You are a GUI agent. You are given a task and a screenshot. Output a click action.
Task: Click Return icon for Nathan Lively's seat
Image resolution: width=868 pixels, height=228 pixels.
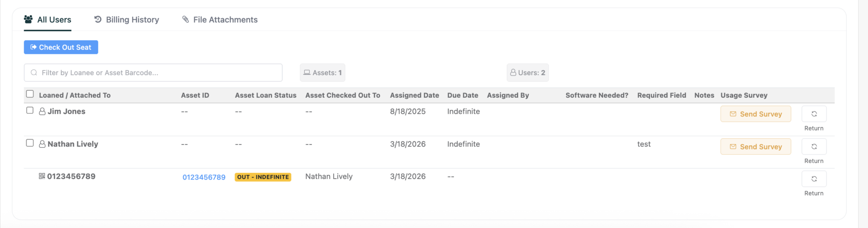pyautogui.click(x=814, y=146)
